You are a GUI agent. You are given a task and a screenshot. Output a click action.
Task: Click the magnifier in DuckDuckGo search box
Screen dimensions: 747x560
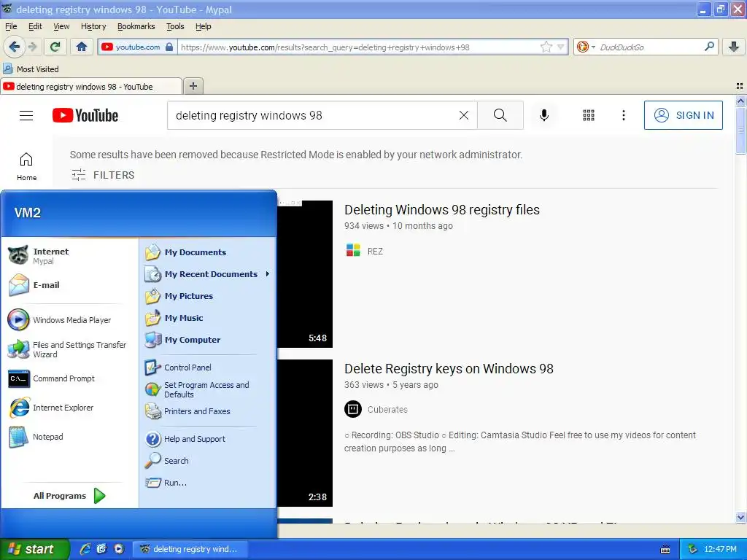pos(709,47)
